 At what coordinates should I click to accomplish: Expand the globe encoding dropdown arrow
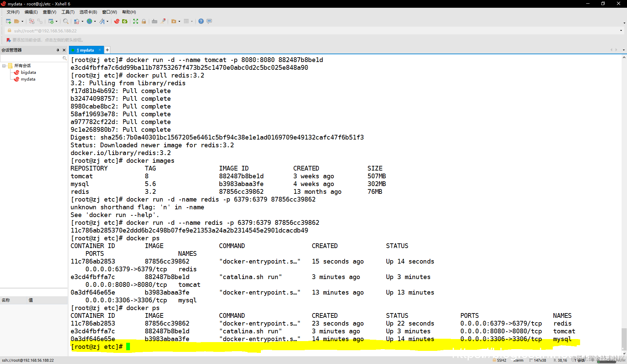pyautogui.click(x=95, y=21)
